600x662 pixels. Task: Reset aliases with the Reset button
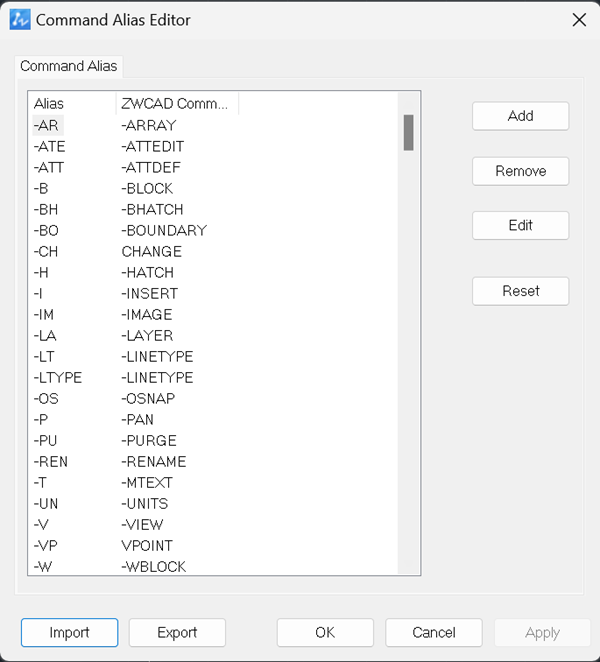coord(520,291)
